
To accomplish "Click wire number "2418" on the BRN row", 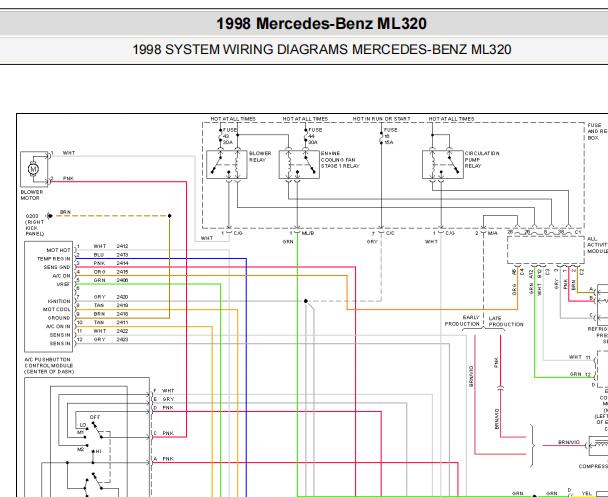I will tap(122, 314).
